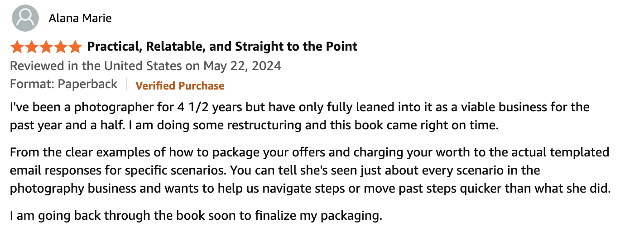The width and height of the screenshot is (644, 227).
Task: Select the 'Format: Paperback' label
Action: point(64,85)
